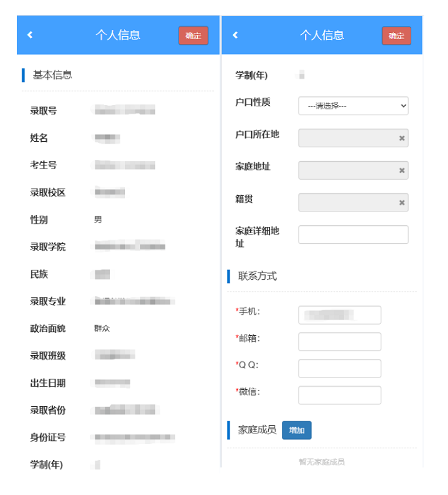Click into the 邮箱 input field
The height and width of the screenshot is (495, 448).
[x=339, y=342]
